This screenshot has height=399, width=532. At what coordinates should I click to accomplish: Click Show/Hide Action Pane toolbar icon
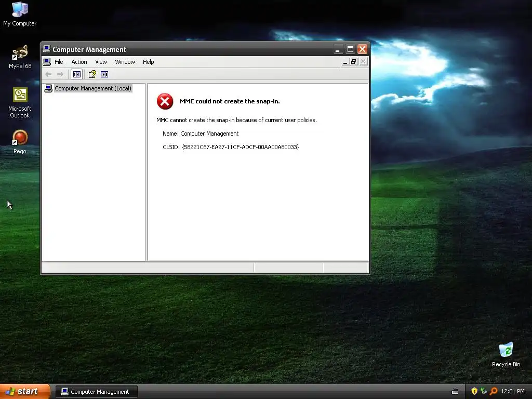(x=104, y=74)
